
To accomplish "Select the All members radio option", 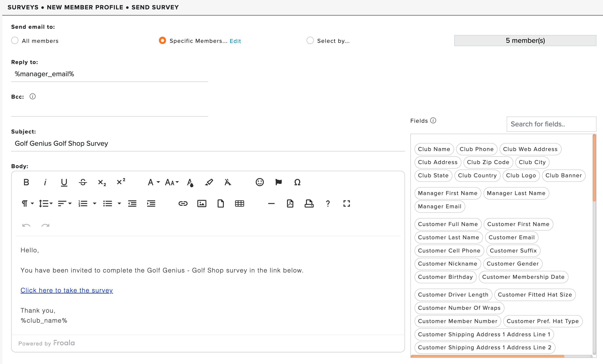I will 15,41.
